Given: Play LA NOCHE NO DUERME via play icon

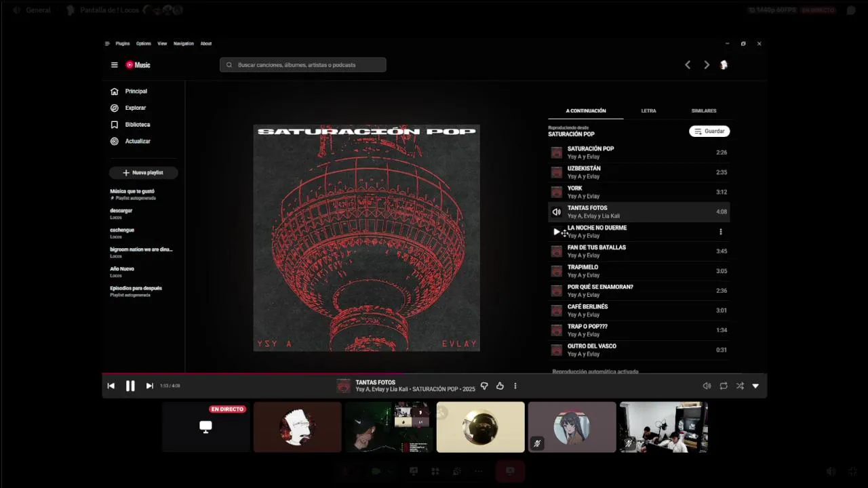Looking at the screenshot, I should [557, 232].
